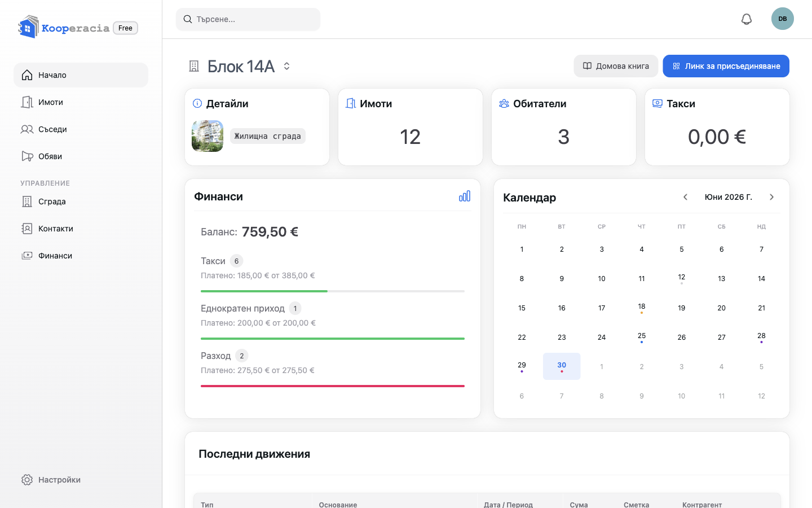
Task: Click the Настройки gear icon
Action: pos(27,480)
